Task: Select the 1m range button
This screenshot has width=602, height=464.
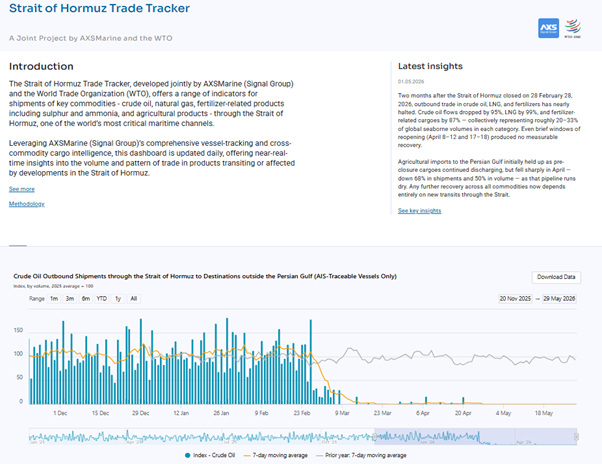Action: [54, 299]
